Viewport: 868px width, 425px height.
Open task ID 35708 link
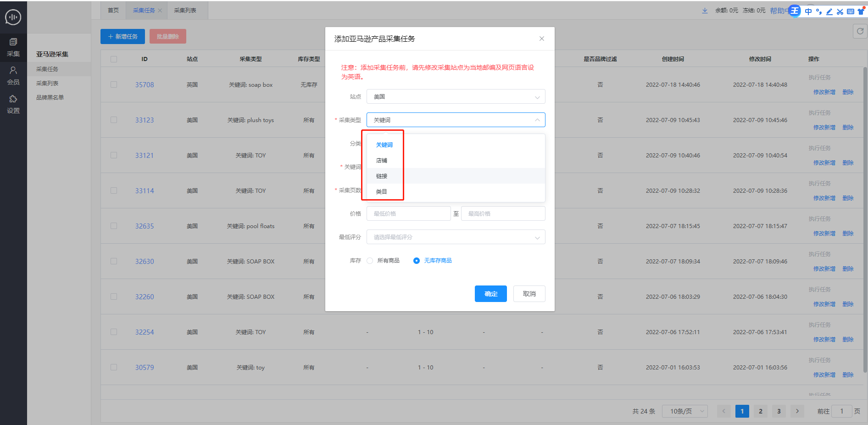145,85
